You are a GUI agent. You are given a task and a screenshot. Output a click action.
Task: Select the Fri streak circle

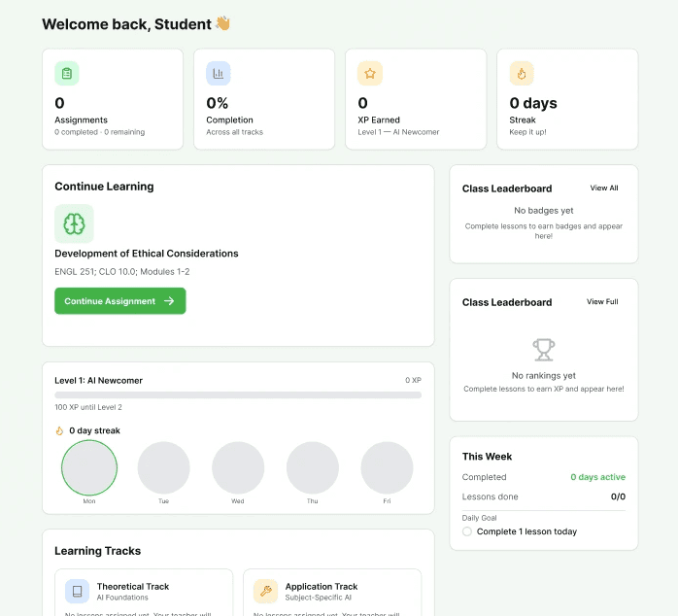point(387,467)
